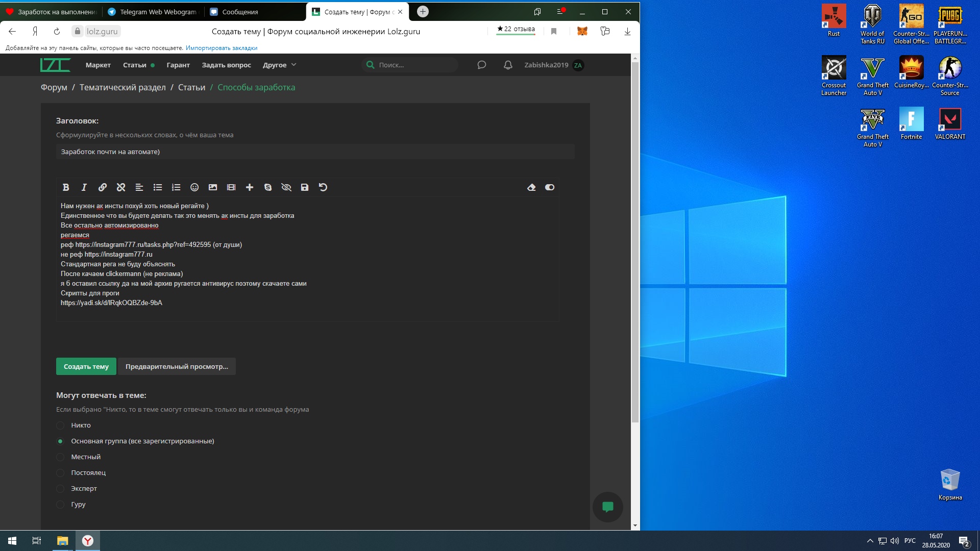Open the notifications bell
980x551 pixels.
click(508, 65)
